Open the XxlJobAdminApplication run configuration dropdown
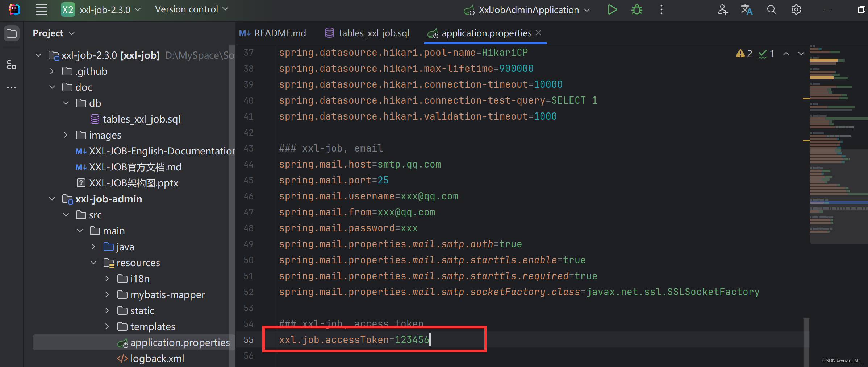The width and height of the screenshot is (868, 367). pos(527,10)
